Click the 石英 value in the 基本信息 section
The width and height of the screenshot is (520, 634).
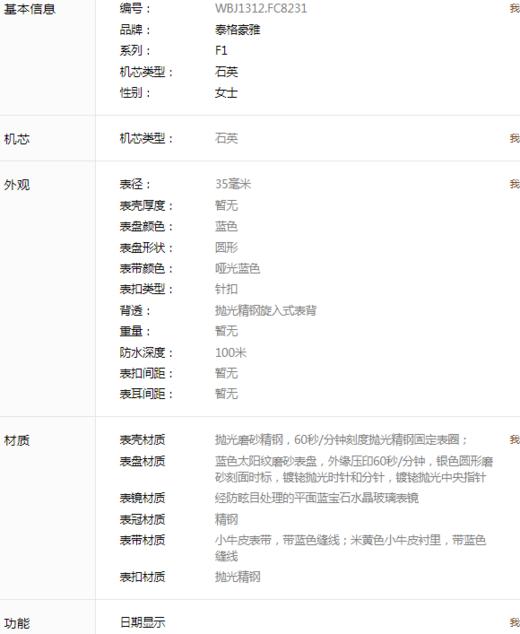click(x=226, y=72)
